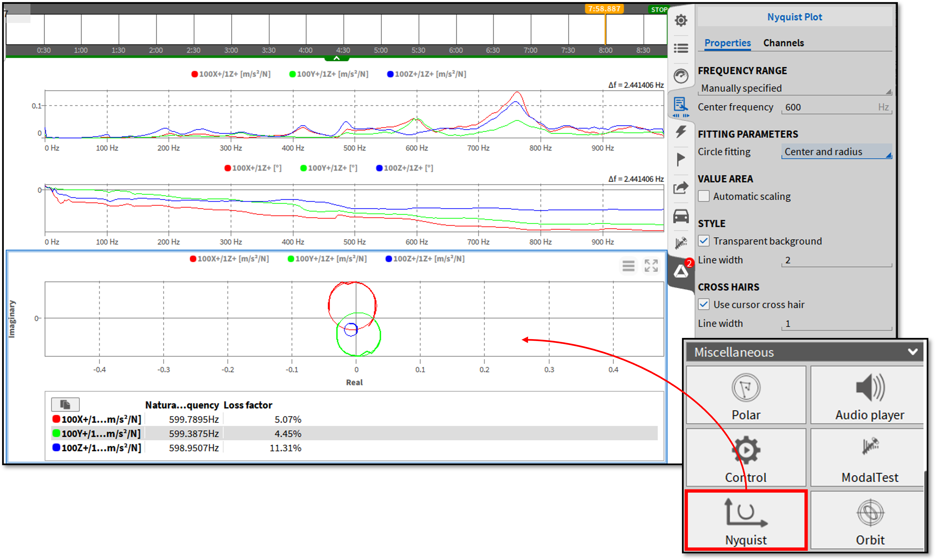
Task: Click the list view sidebar icon
Action: (x=681, y=48)
